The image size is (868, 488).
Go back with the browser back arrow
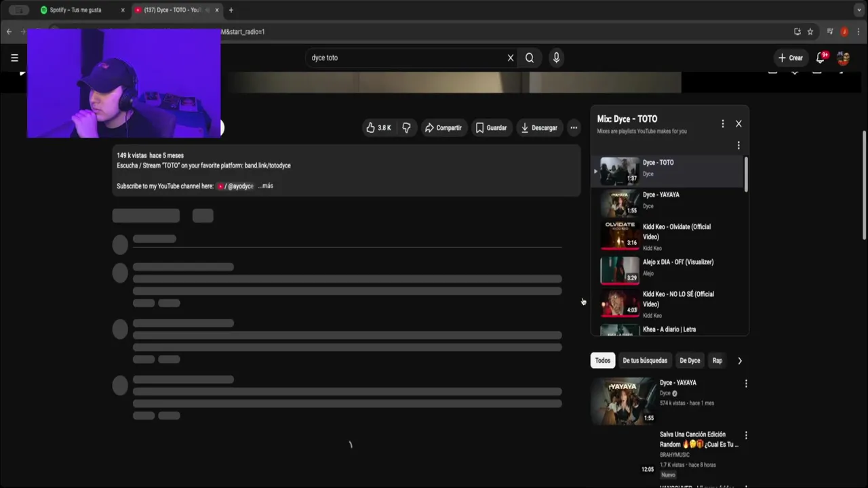click(x=9, y=31)
